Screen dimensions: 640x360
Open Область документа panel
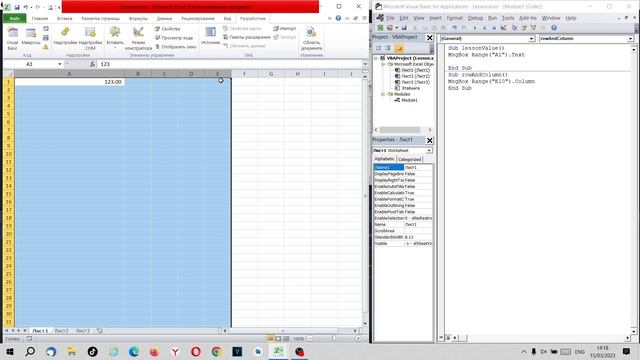tap(311, 38)
